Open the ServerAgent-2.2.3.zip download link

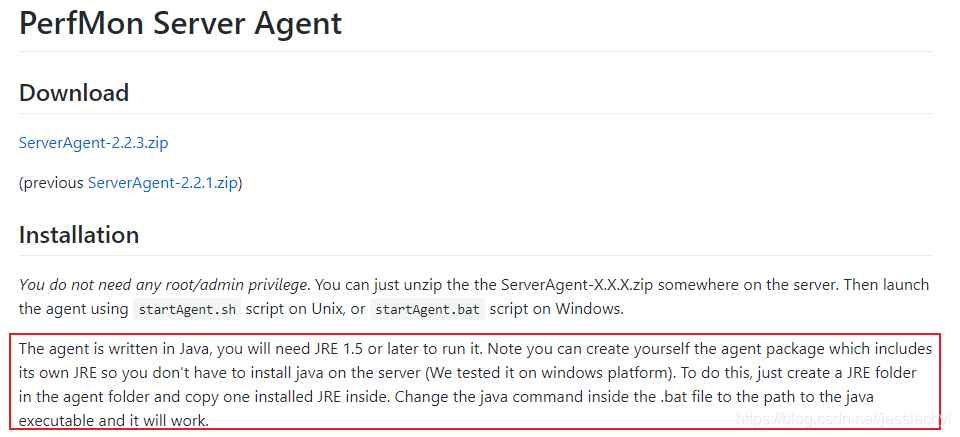click(x=94, y=143)
